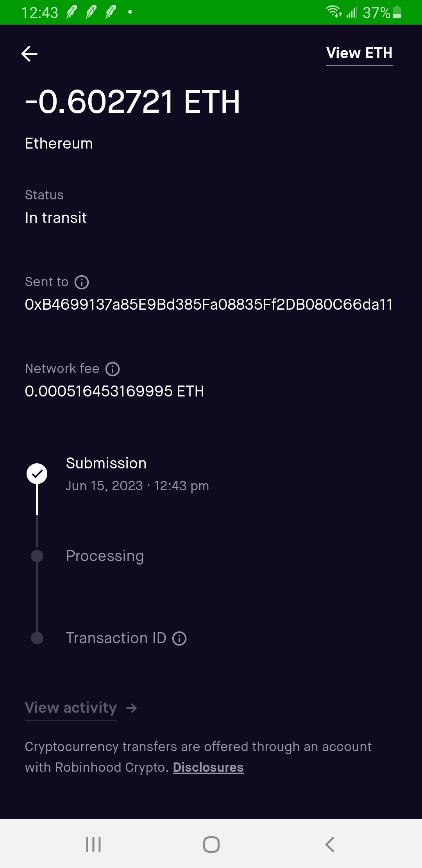This screenshot has width=422, height=868.
Task: Tap the Processing step dot
Action: pos(37,556)
